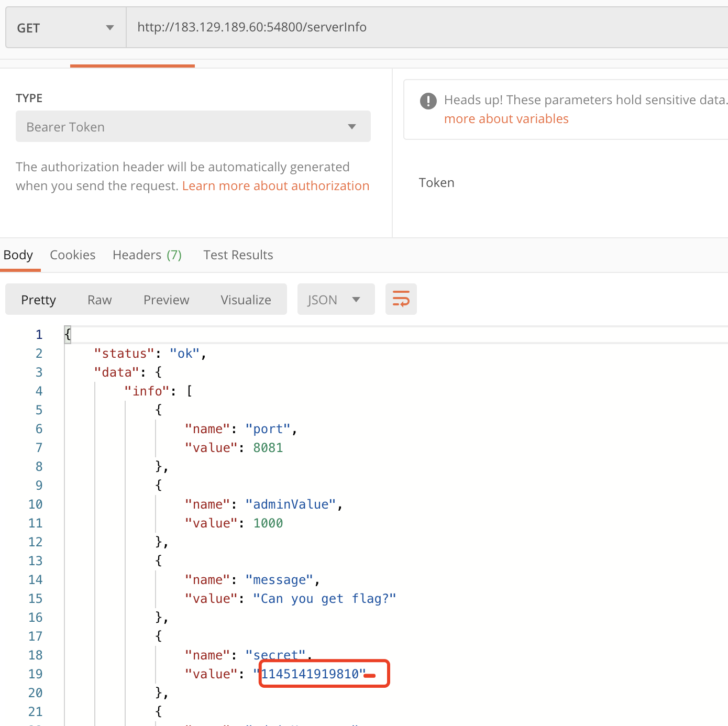The height and width of the screenshot is (726, 728).
Task: Open the more about variables link
Action: 506,119
